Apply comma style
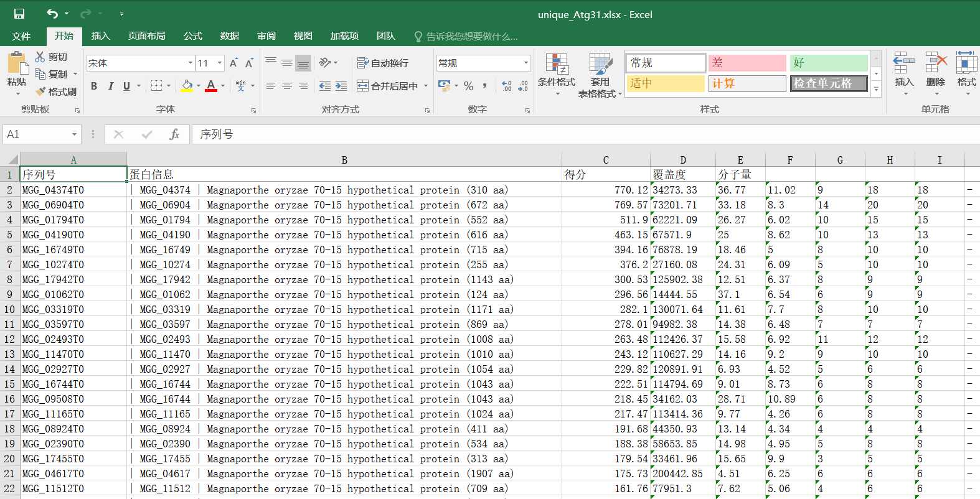 485,86
